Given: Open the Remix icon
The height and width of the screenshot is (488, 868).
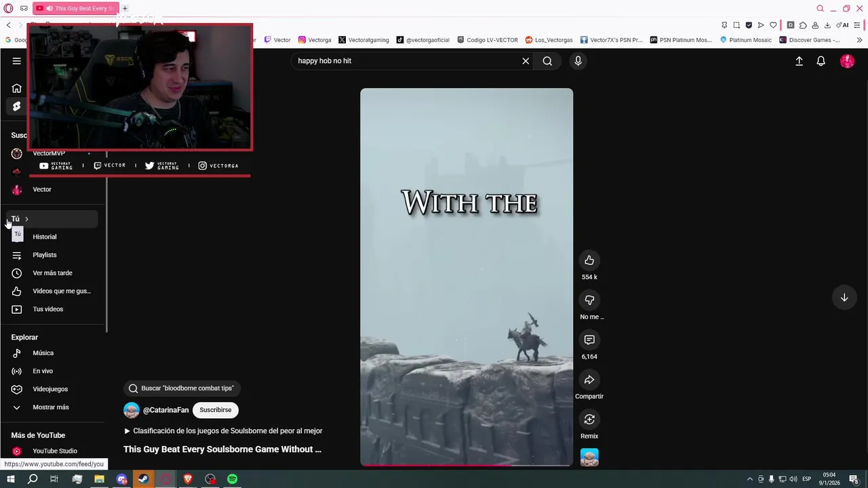Looking at the screenshot, I should click(589, 420).
